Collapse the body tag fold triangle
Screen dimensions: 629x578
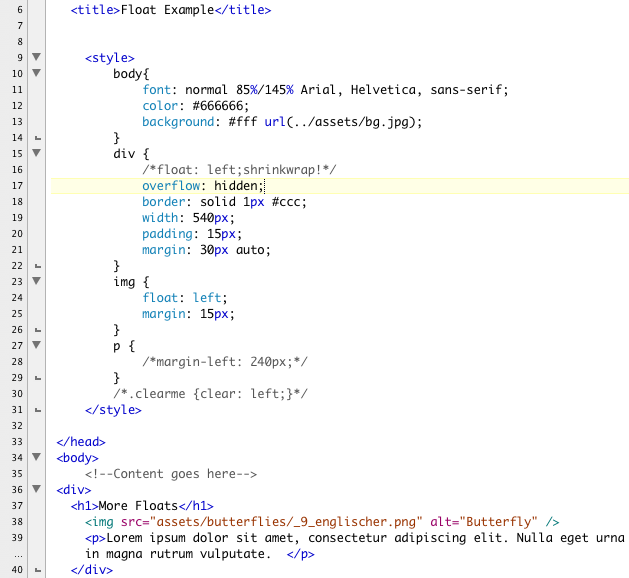pyautogui.click(x=37, y=458)
